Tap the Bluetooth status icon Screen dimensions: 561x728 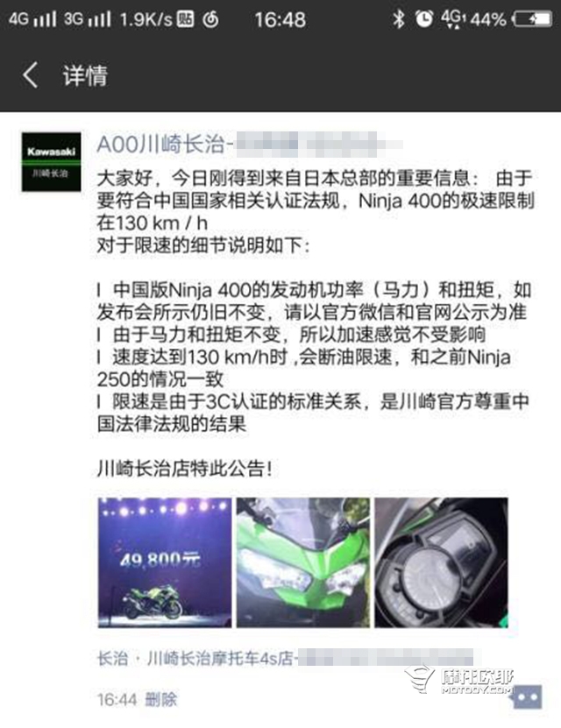tap(399, 19)
